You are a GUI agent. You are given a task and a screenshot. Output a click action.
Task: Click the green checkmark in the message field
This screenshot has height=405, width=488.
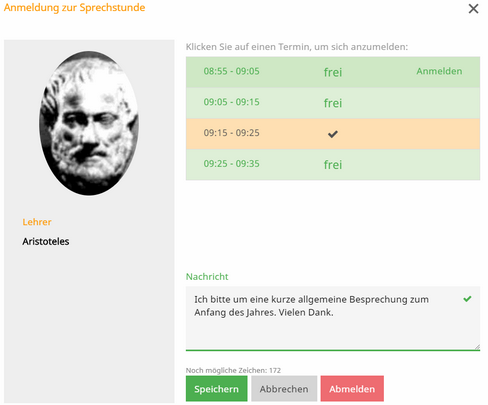[467, 299]
